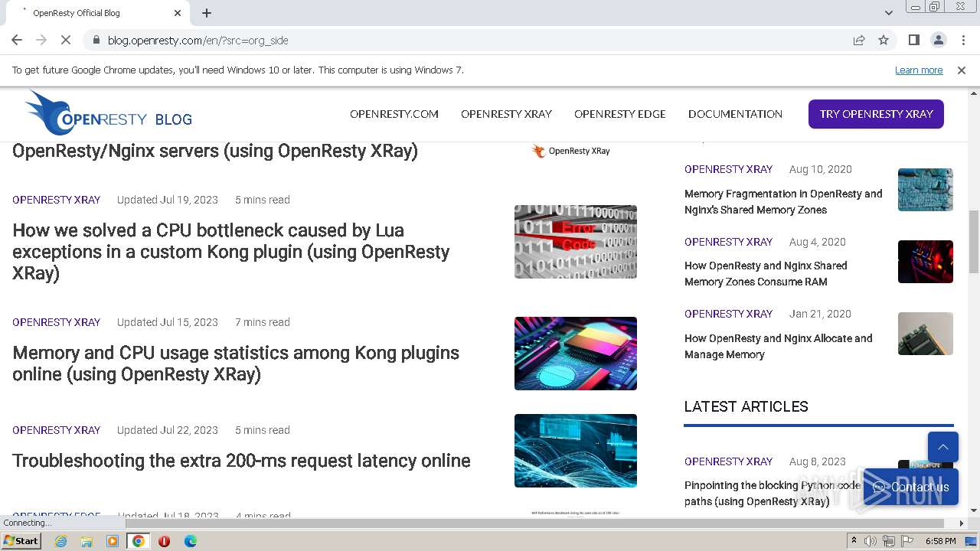Open the Kong plugin CPU bottleneck article
Image resolution: width=980 pixels, height=551 pixels.
(231, 252)
